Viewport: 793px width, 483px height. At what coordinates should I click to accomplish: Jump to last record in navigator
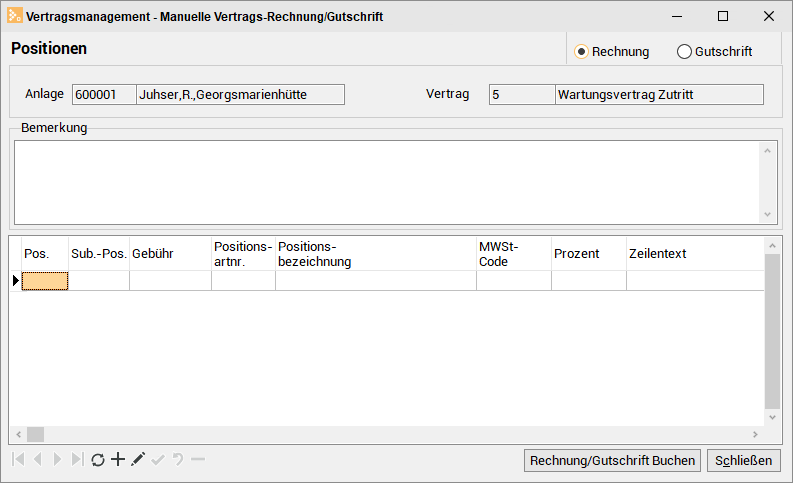[x=77, y=459]
